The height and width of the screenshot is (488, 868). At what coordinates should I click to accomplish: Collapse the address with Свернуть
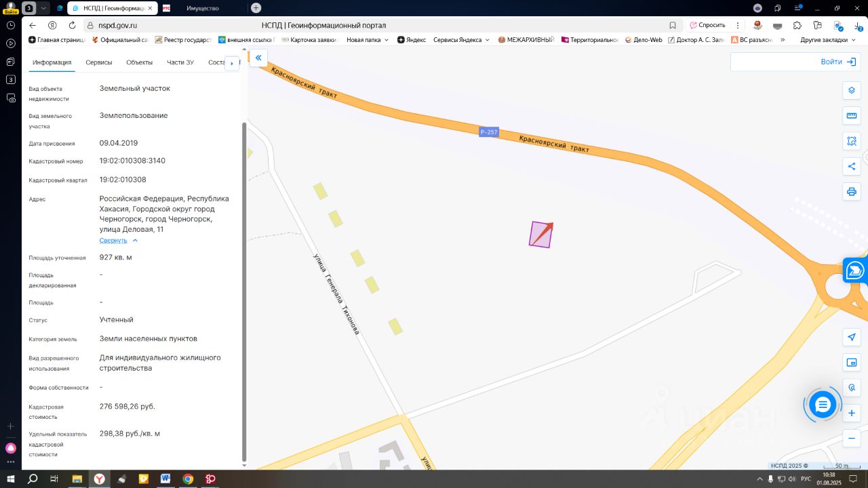119,241
